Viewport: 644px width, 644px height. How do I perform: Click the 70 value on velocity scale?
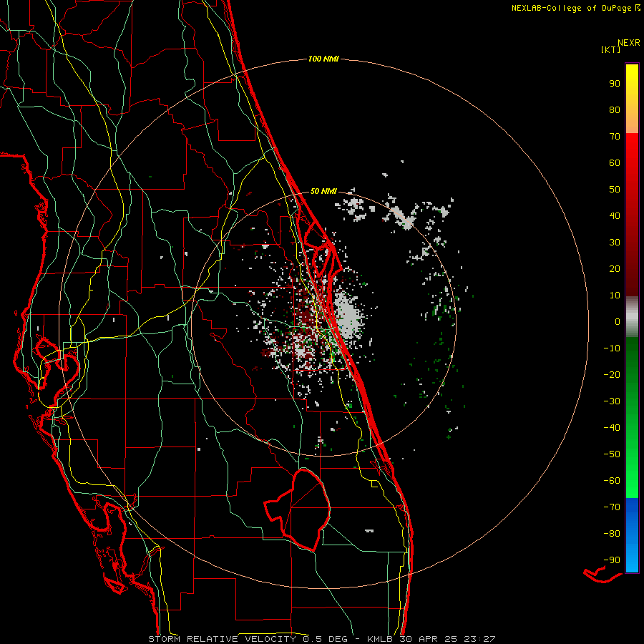(615, 137)
